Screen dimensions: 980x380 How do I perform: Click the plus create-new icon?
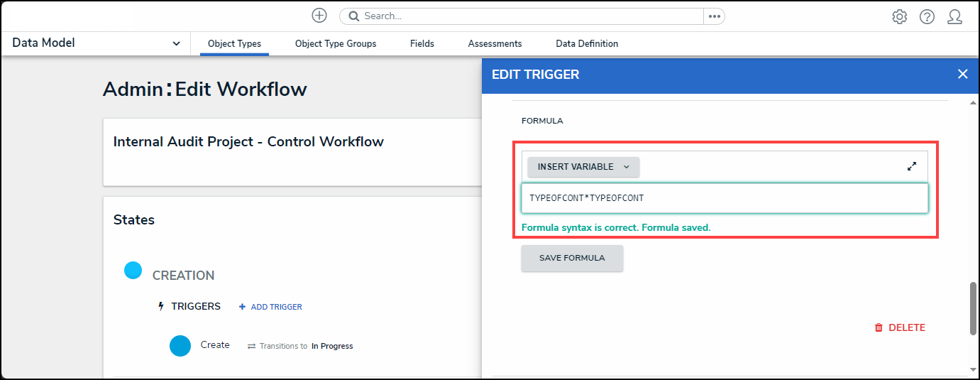(319, 16)
